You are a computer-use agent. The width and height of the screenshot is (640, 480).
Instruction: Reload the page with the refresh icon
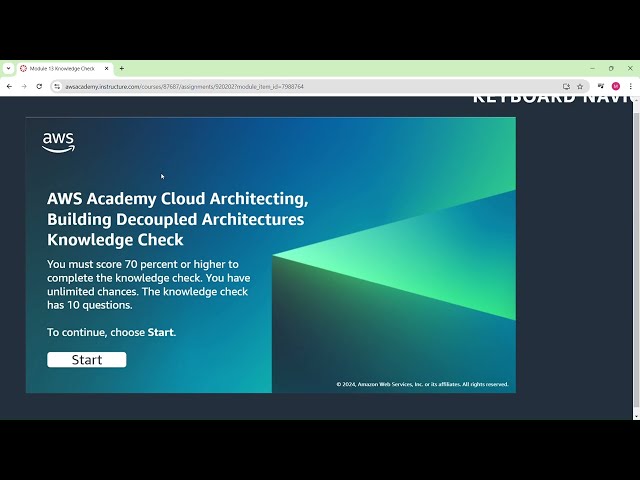tap(39, 87)
